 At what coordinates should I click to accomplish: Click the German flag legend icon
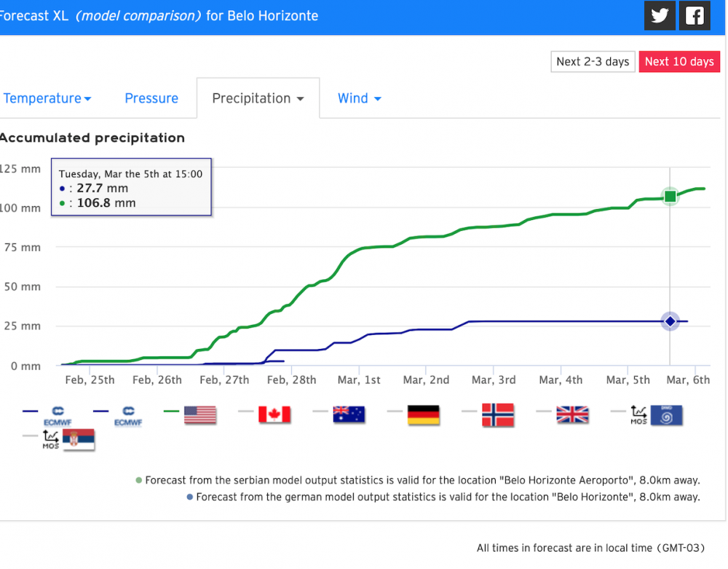coord(423,415)
